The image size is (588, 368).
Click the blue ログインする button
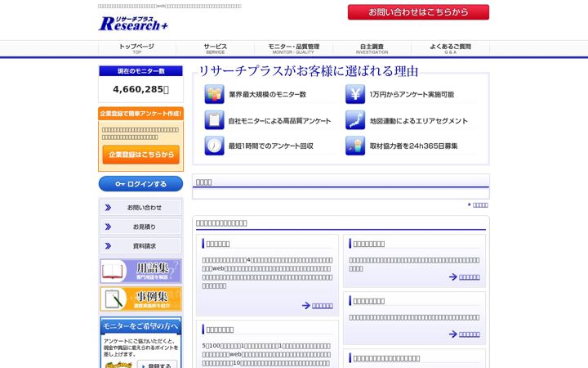point(140,184)
